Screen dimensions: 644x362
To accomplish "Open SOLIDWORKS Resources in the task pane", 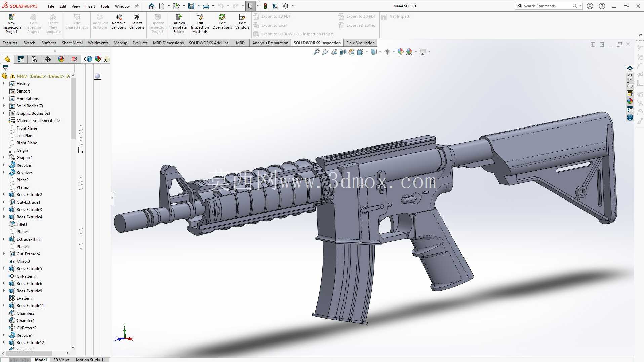I will [x=630, y=69].
